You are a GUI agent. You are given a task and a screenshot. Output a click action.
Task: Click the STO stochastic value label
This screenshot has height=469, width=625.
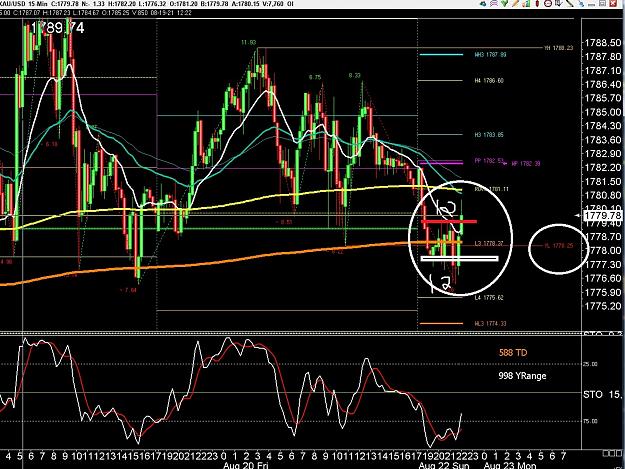(603, 394)
